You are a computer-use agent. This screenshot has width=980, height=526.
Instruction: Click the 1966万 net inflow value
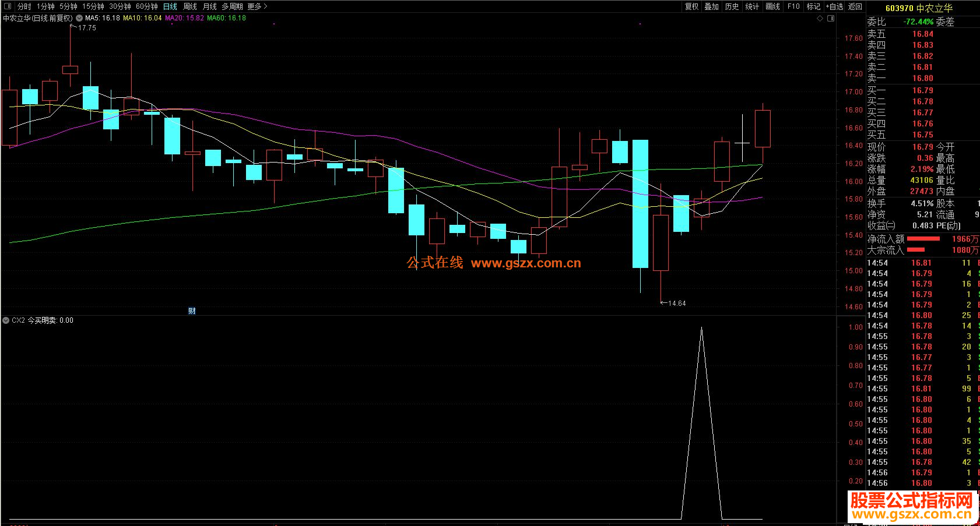click(965, 239)
